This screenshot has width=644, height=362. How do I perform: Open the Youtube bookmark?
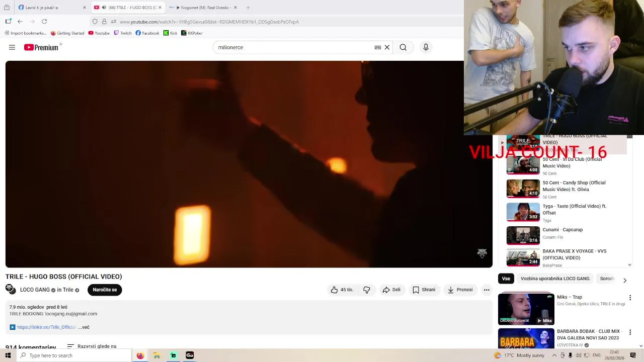coord(99,33)
